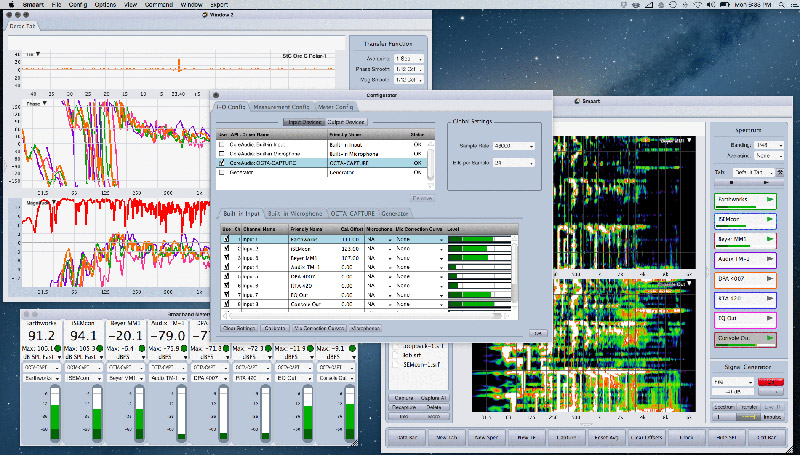Viewport: 800px width, 455px height.
Task: Open the Spectrum Banding dropdown
Action: coord(768,145)
